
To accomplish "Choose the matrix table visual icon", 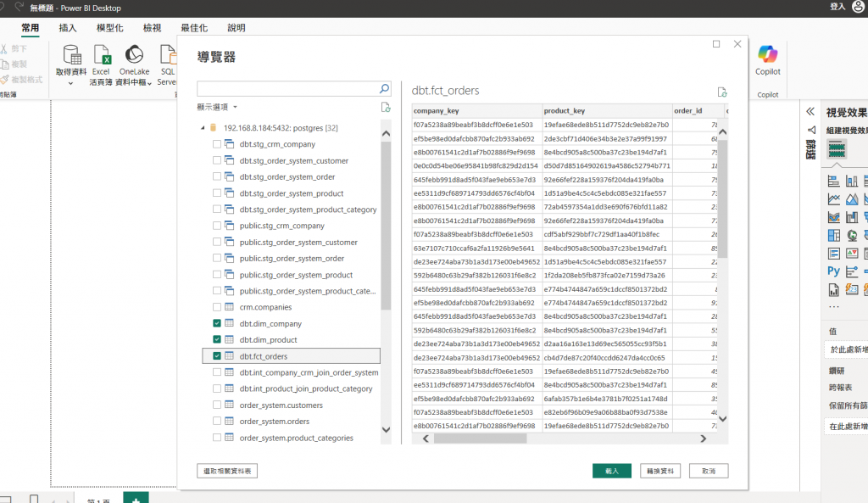I will [x=834, y=236].
